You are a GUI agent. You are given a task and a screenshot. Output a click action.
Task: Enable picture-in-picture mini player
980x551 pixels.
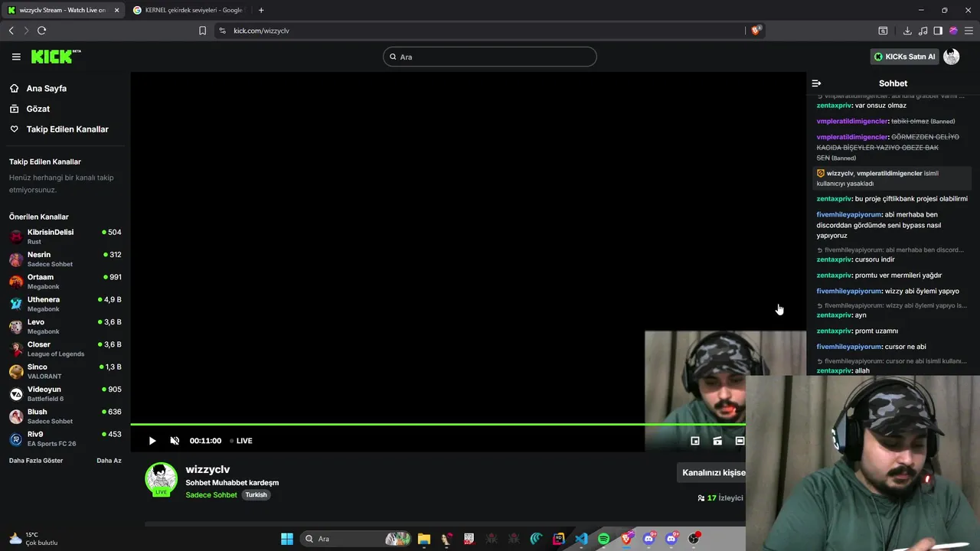695,441
